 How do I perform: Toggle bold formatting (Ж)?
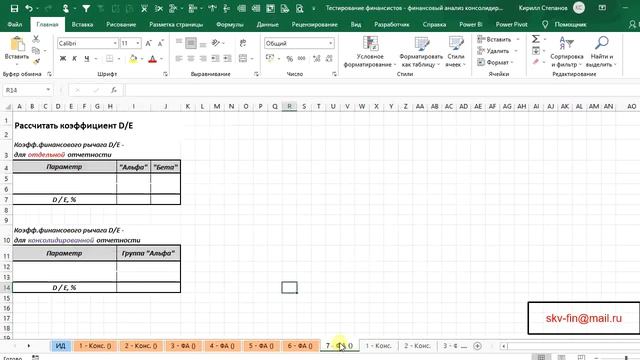(x=63, y=59)
